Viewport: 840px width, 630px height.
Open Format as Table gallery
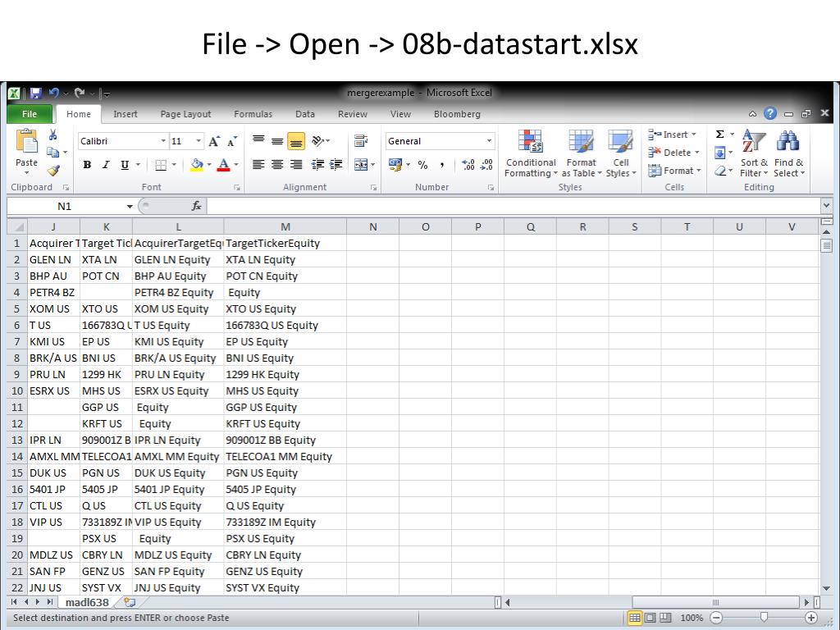coord(582,153)
